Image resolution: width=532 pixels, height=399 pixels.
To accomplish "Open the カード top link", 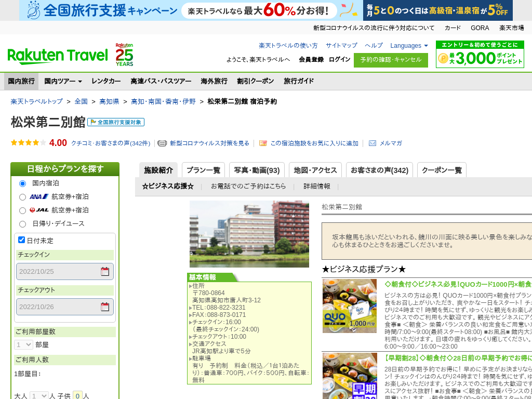I will (453, 28).
